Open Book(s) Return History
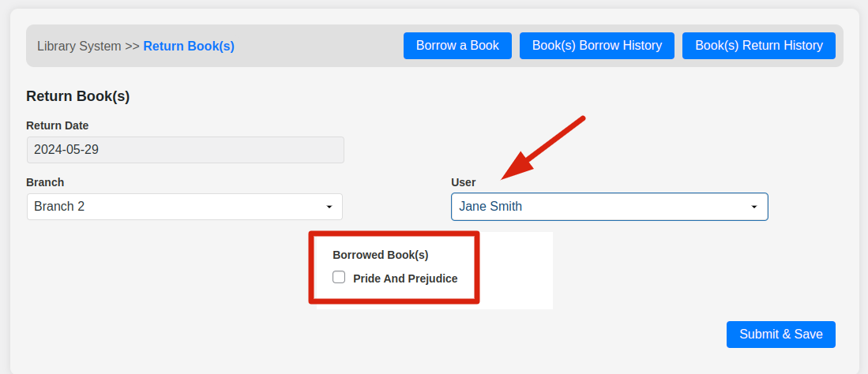Screen dimensions: 868x374 click(758, 46)
